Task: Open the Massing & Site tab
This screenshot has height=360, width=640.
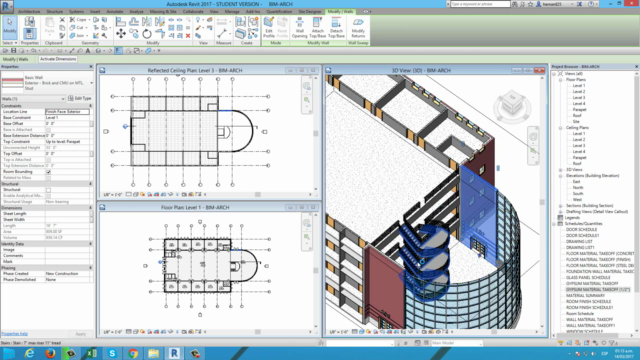Action: click(163, 11)
